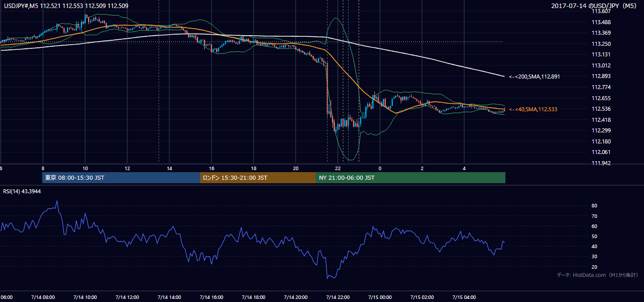Click RSI scale value 80
The width and height of the screenshot is (644, 302).
coord(595,206)
